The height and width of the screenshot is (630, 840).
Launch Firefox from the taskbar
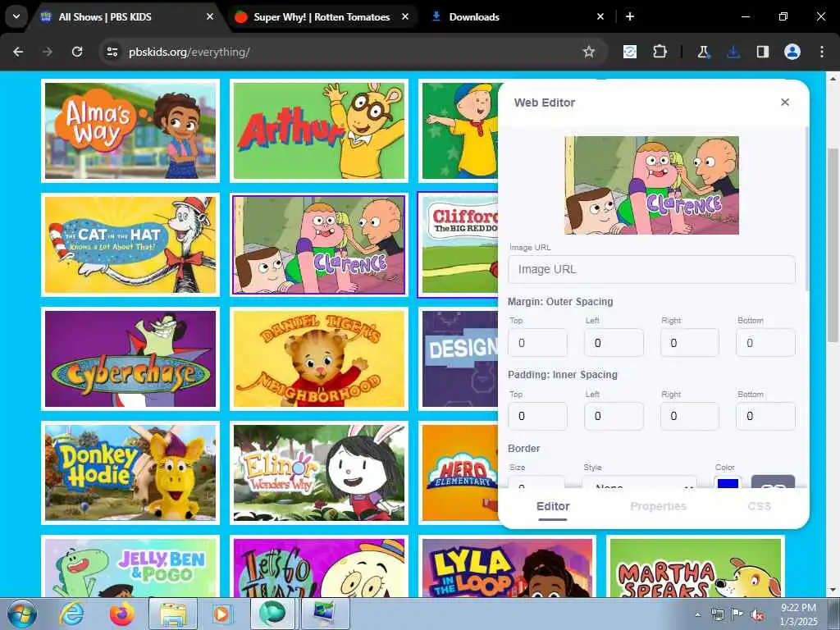122,614
